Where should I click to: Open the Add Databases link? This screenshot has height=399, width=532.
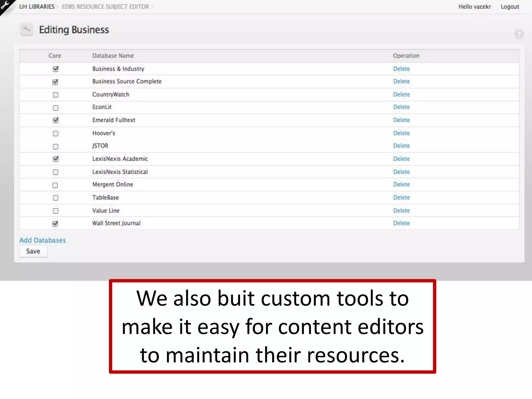pos(43,240)
